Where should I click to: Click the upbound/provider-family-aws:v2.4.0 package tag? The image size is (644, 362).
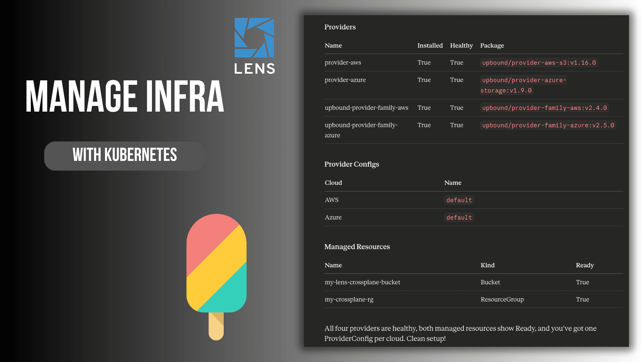click(x=544, y=108)
